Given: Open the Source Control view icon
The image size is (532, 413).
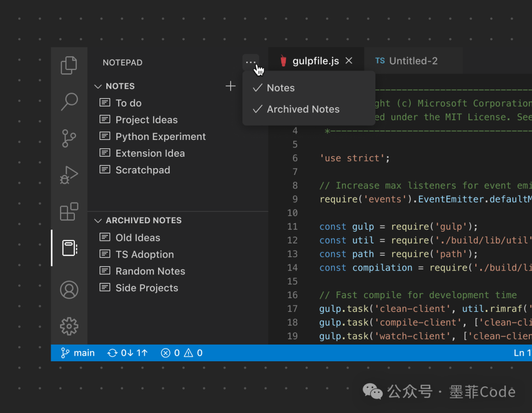Looking at the screenshot, I should tap(69, 138).
